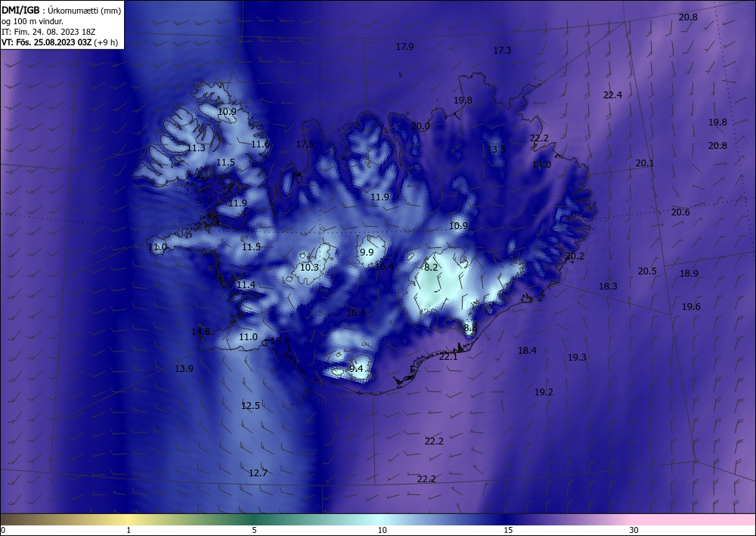The image size is (756, 536).
Task: Click the 11.6 value label
Action: [x=260, y=144]
